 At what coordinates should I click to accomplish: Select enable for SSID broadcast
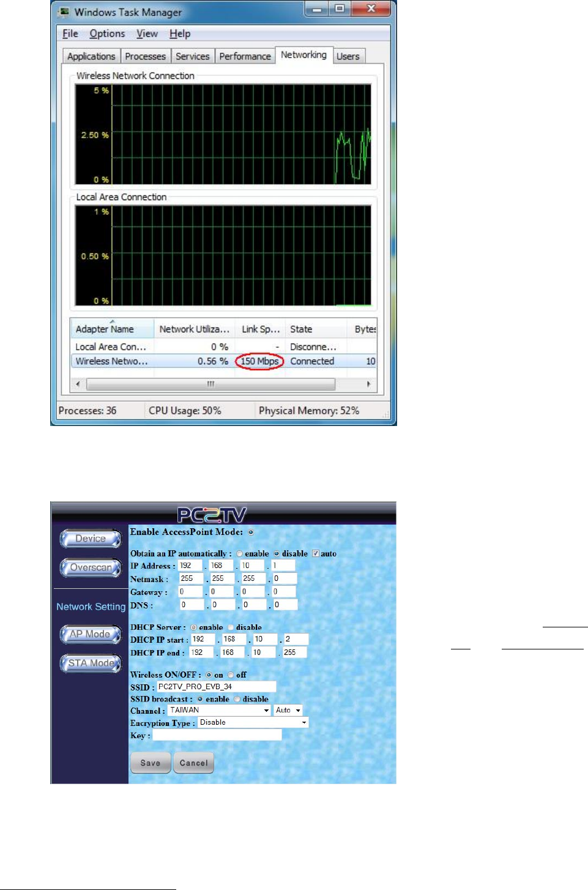click(x=200, y=699)
